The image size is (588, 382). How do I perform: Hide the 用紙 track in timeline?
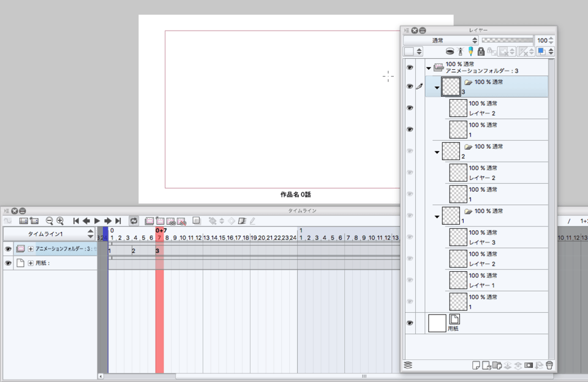pyautogui.click(x=8, y=263)
